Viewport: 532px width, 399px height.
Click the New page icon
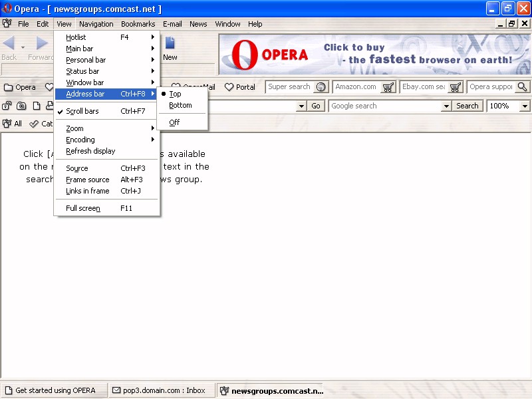coord(170,44)
